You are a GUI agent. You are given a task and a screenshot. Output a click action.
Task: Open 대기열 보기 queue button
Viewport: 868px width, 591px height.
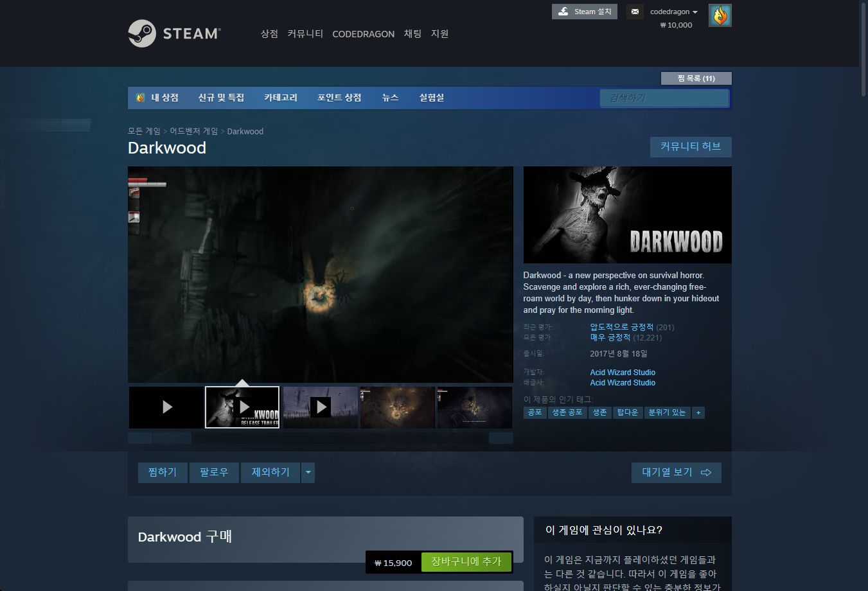677,473
